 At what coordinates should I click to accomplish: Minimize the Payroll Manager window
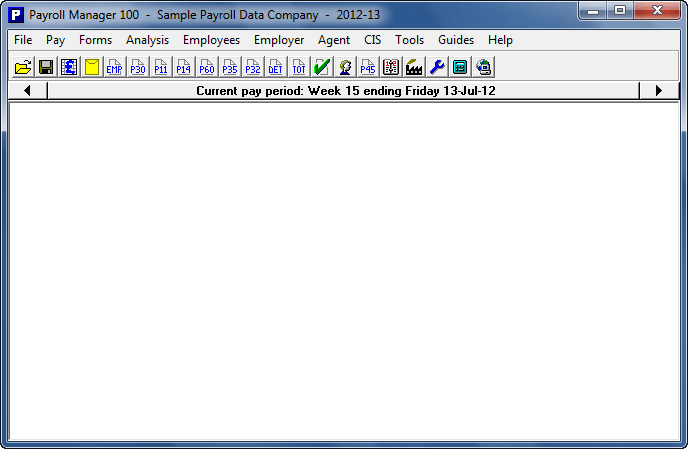tap(593, 11)
